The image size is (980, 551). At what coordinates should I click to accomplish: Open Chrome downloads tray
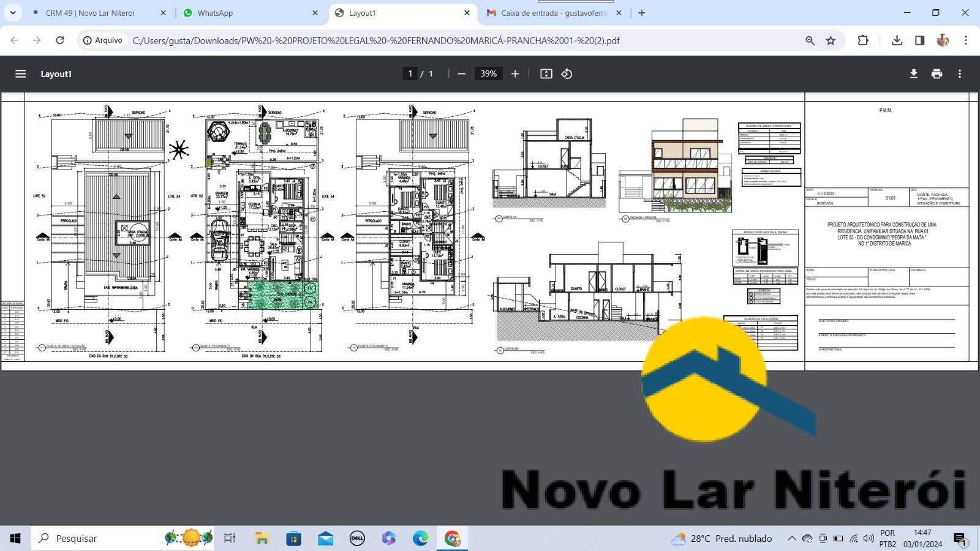pyautogui.click(x=897, y=40)
